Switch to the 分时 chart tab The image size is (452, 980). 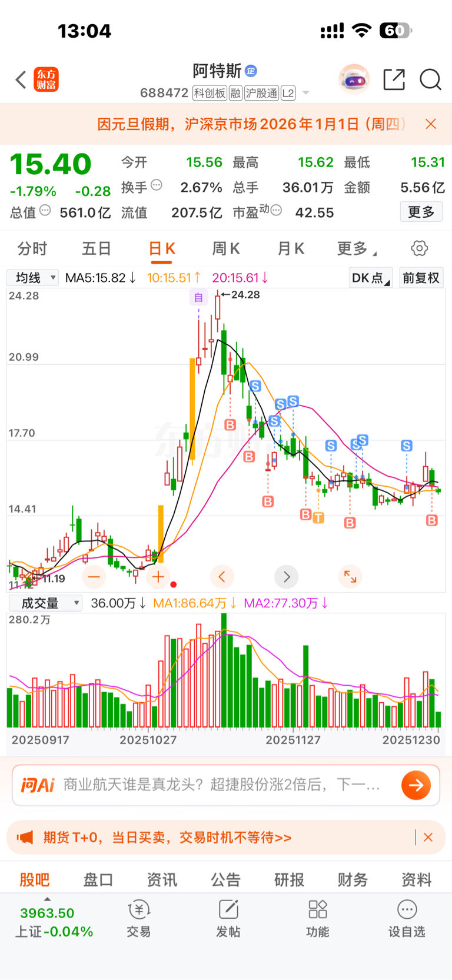[32, 248]
